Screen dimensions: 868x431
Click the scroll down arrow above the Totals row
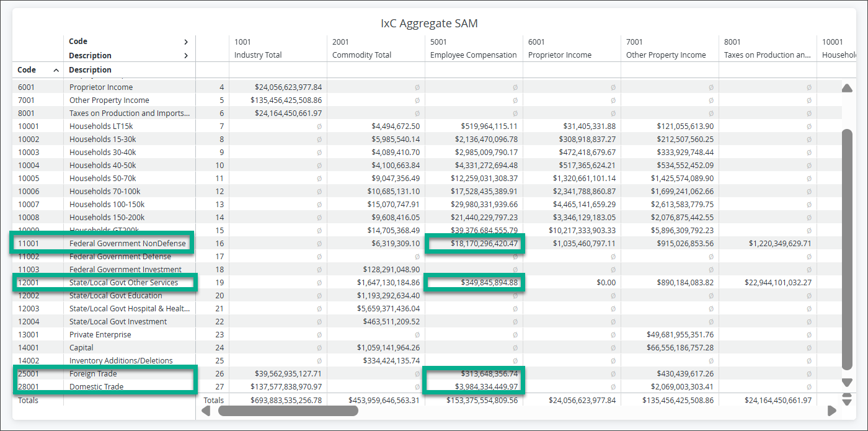click(847, 383)
